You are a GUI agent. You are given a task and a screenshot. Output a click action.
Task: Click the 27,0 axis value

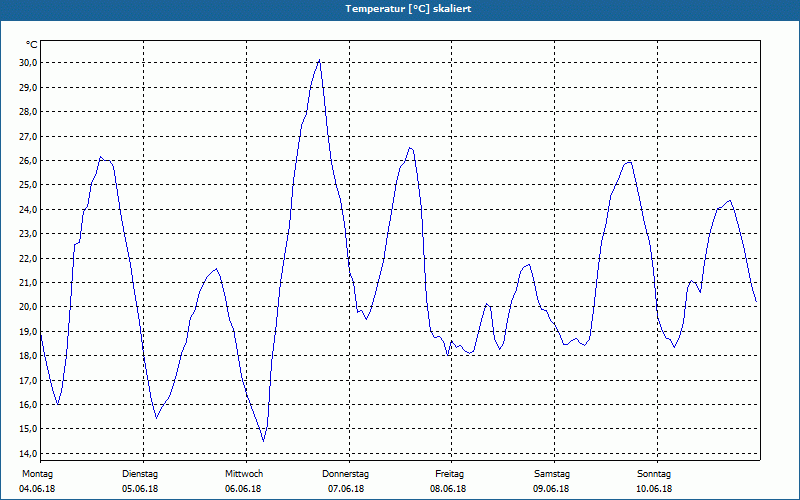click(x=28, y=136)
